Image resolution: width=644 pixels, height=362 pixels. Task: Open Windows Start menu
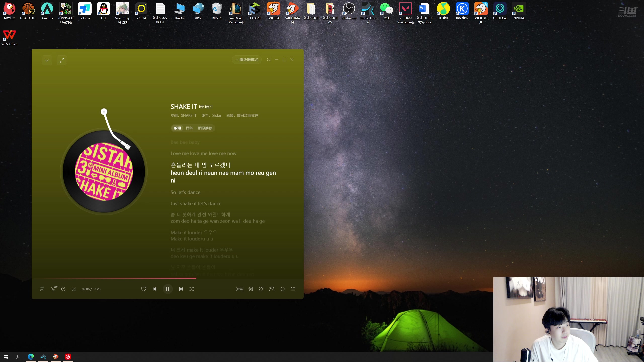(6, 357)
